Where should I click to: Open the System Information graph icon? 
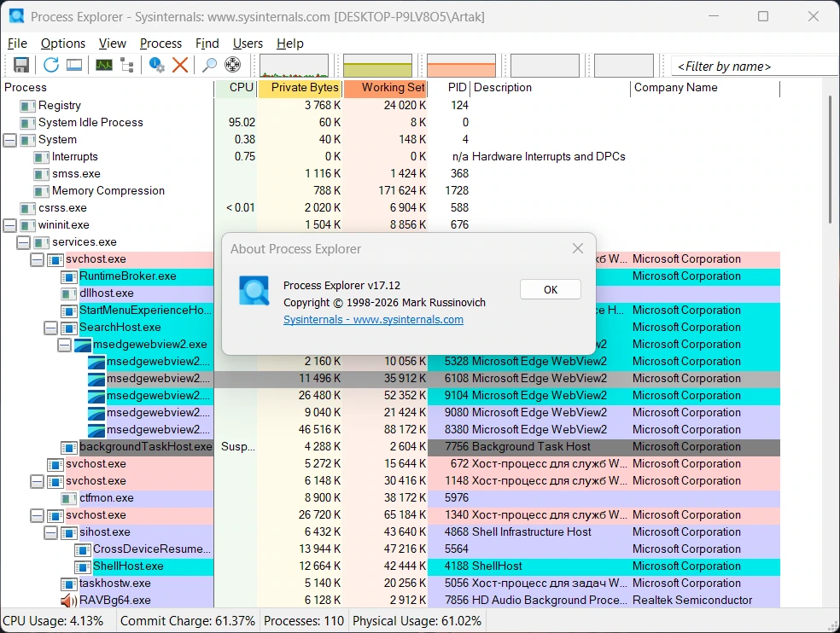click(104, 66)
